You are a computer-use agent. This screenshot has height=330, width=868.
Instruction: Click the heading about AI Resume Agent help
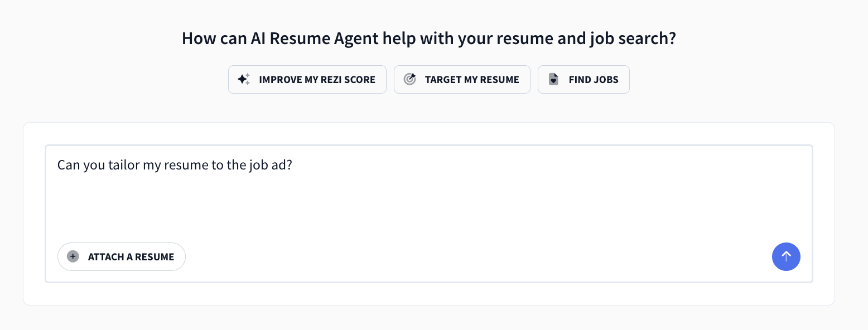tap(428, 38)
